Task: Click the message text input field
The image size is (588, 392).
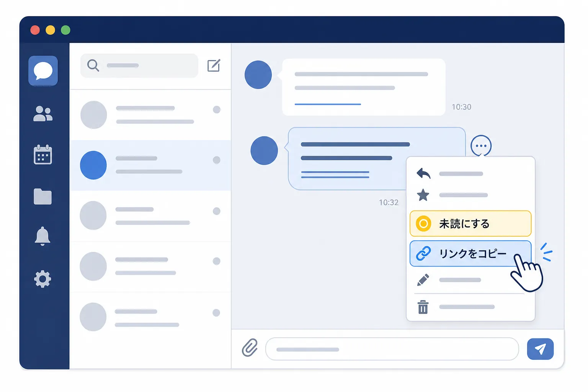Action: point(392,349)
